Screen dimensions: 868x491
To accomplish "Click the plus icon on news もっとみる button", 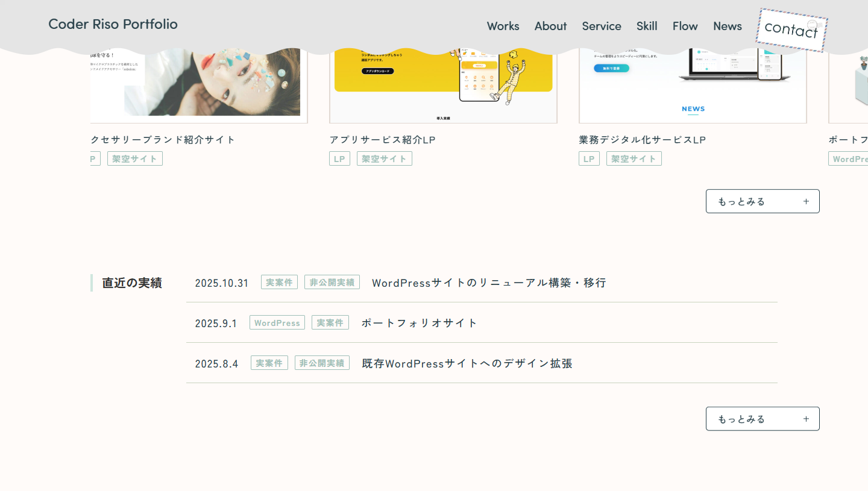I will pyautogui.click(x=806, y=418).
